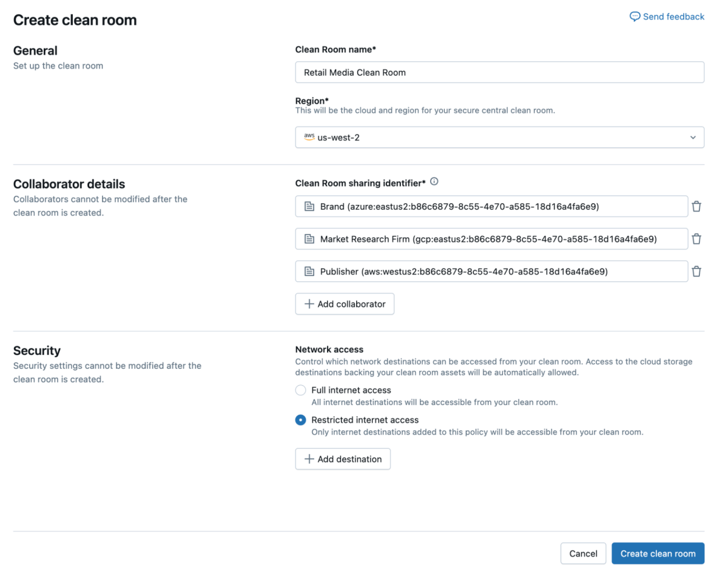Image resolution: width=728 pixels, height=570 pixels.
Task: Click Add destination button
Action: click(343, 459)
